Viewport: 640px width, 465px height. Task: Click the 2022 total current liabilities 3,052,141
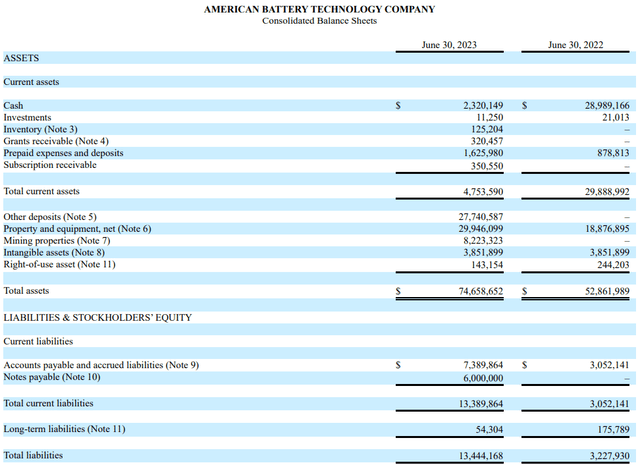[609, 404]
